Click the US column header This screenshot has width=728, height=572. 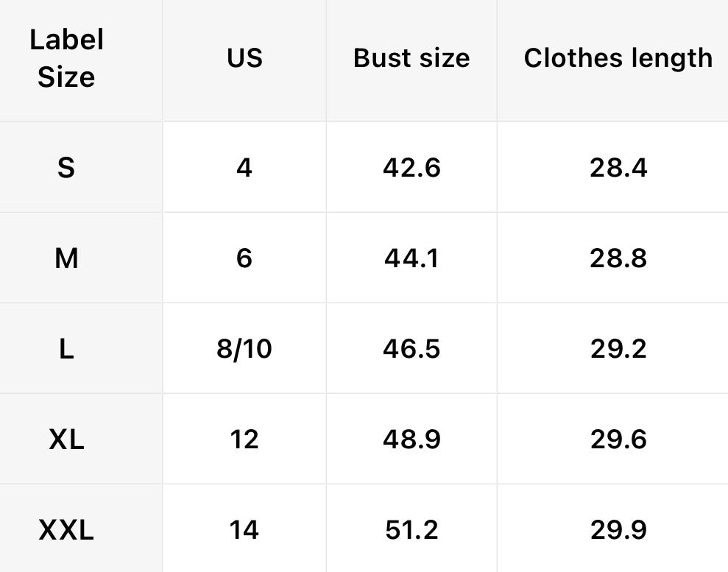point(244,59)
